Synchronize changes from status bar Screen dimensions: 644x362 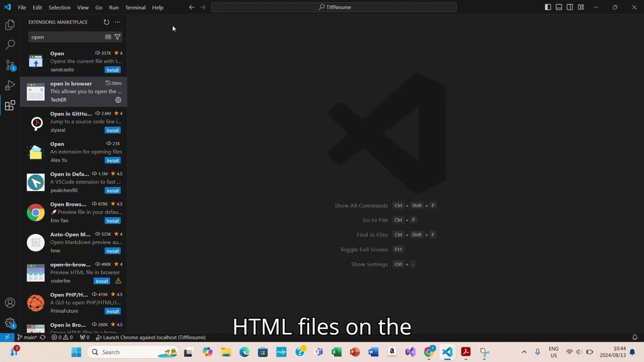coord(43,337)
